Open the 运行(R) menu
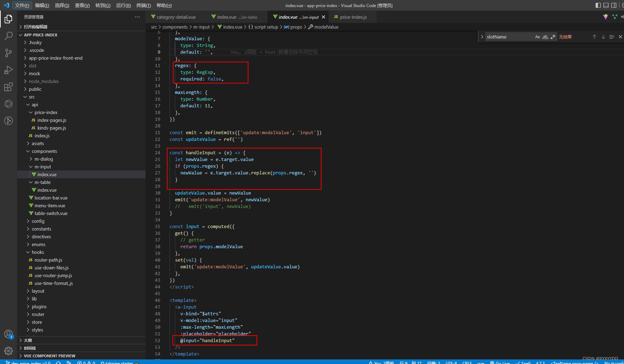This screenshot has height=364, width=624. [123, 5]
